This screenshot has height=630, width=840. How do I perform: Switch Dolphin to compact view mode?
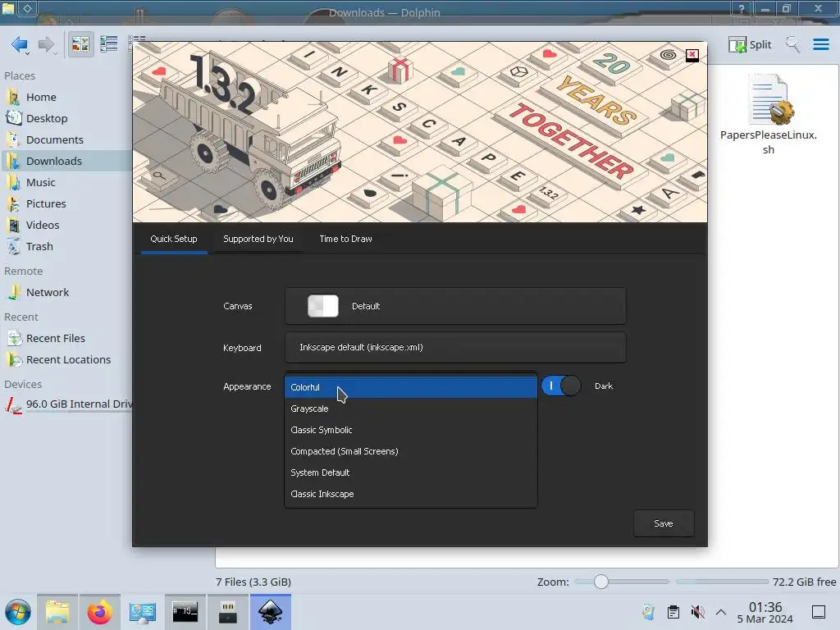109,44
